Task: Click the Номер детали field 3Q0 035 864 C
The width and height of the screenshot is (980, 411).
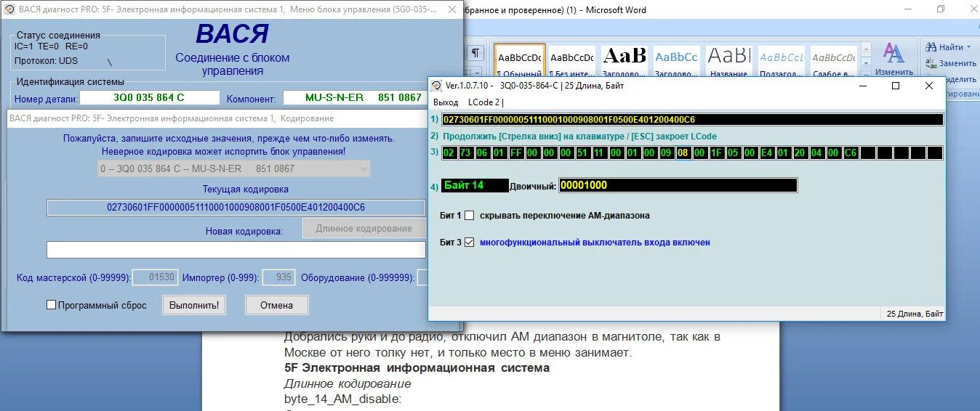Action: point(149,97)
